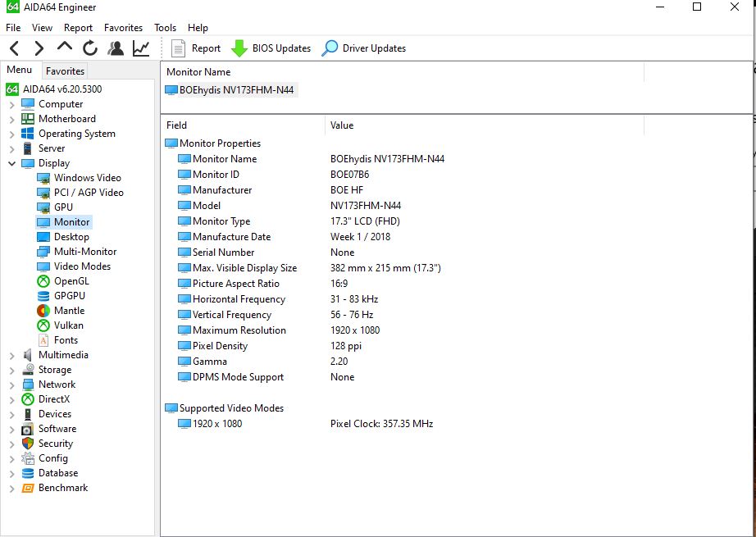
Task: Open the user preferences person icon
Action: click(x=116, y=48)
